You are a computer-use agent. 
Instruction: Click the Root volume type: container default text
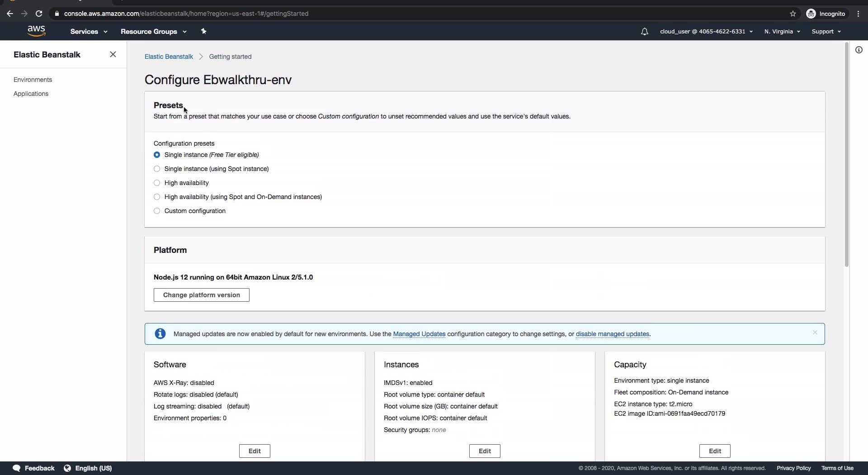tap(434, 394)
